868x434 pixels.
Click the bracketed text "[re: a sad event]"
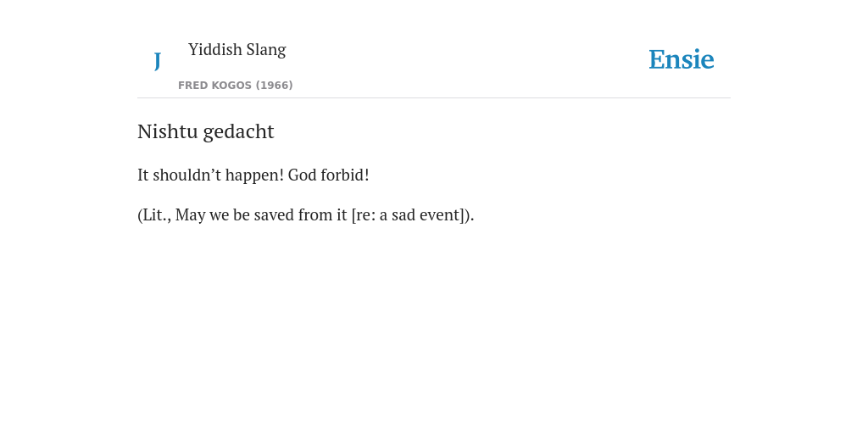[409, 214]
